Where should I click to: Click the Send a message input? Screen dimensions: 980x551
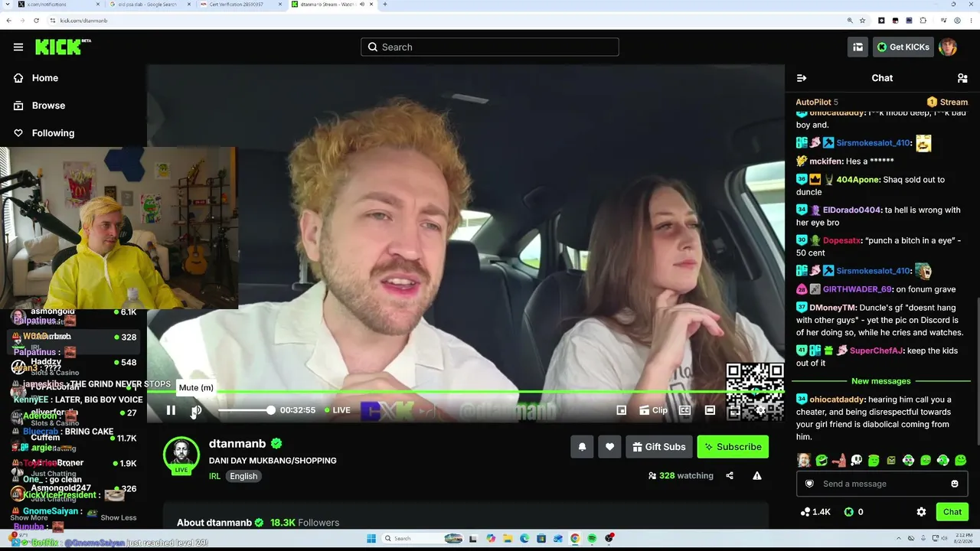click(880, 484)
